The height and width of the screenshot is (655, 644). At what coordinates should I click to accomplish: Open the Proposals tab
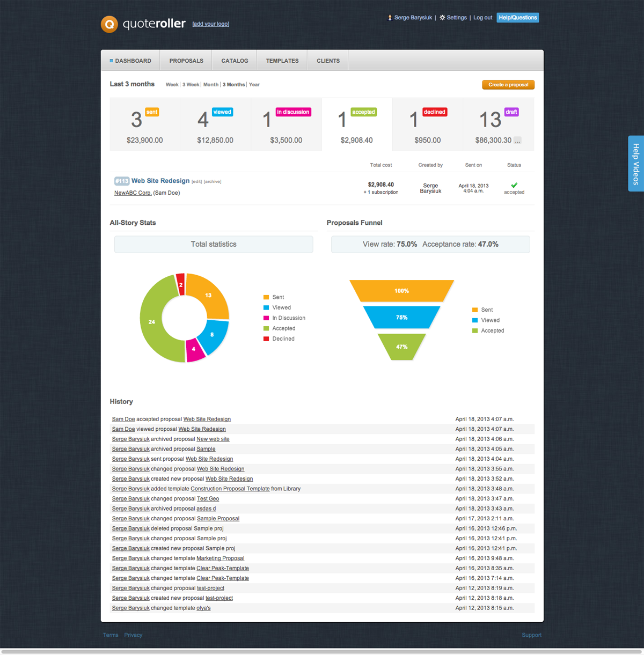tap(186, 61)
